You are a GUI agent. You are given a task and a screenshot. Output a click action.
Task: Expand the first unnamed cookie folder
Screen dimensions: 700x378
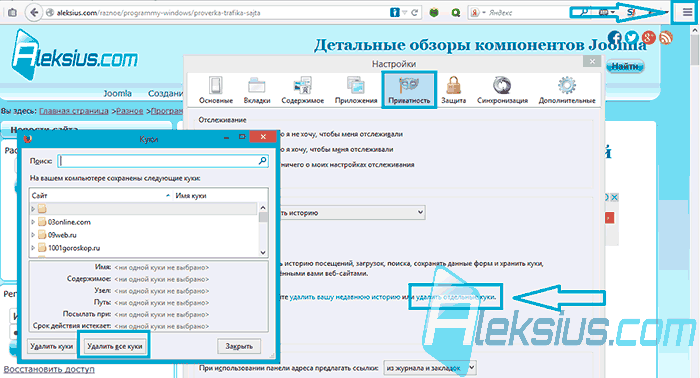(x=33, y=209)
